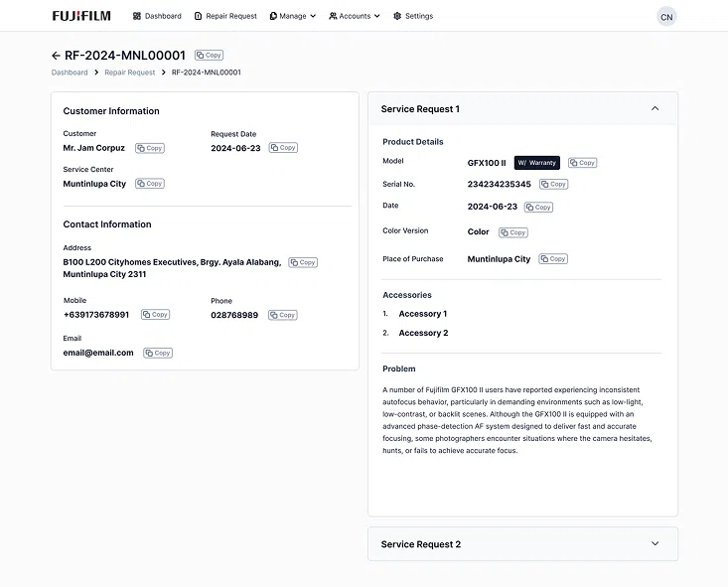The height and width of the screenshot is (587, 728).
Task: Copy the email address
Action: tap(158, 353)
